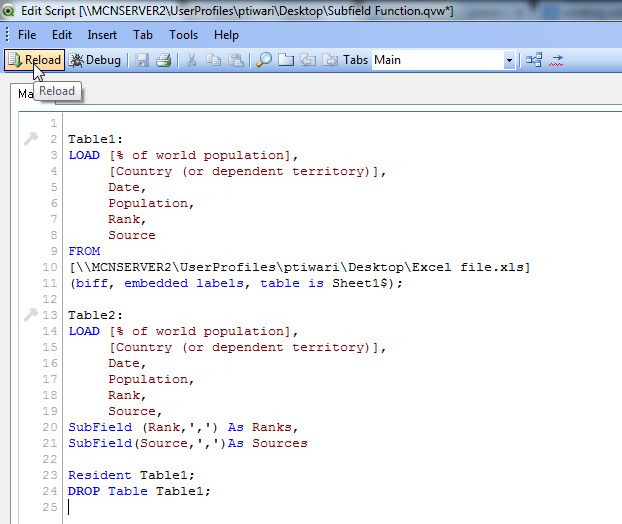Click the 'Table1:' label on line 2

96,139
